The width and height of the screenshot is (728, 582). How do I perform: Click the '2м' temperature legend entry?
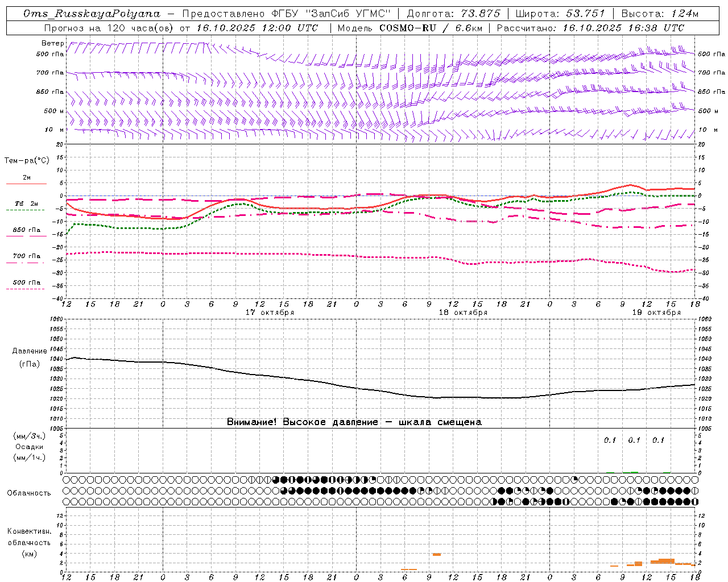pyautogui.click(x=27, y=177)
